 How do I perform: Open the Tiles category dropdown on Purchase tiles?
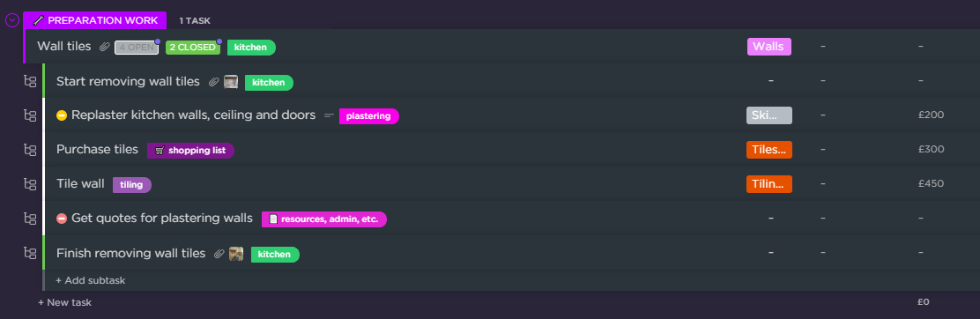[768, 150]
